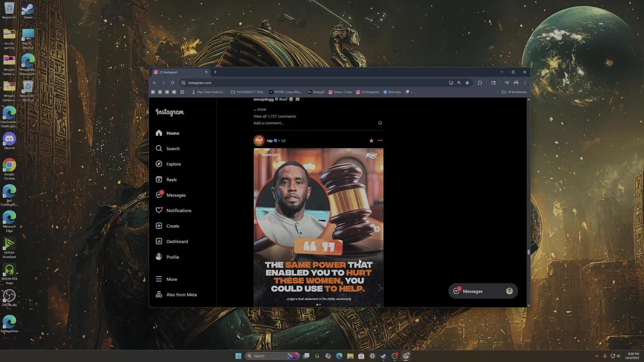
Task: Open Play Chess Online bookmark
Action: [x=208, y=92]
